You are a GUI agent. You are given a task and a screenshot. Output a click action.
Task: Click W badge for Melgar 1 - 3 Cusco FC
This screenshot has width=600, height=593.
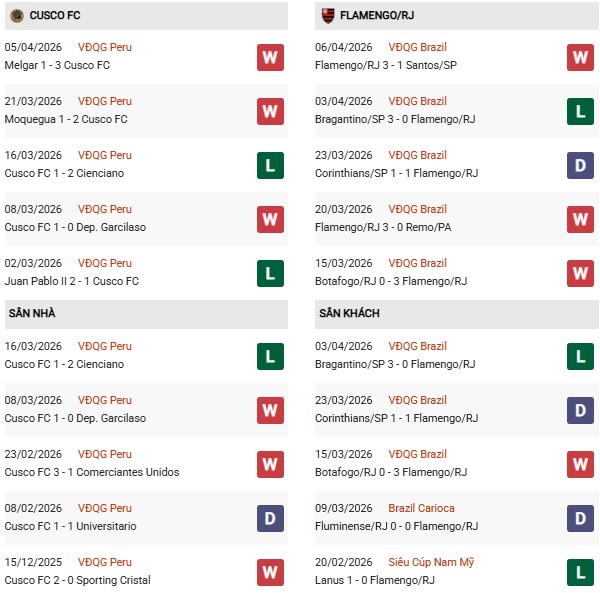click(x=270, y=57)
